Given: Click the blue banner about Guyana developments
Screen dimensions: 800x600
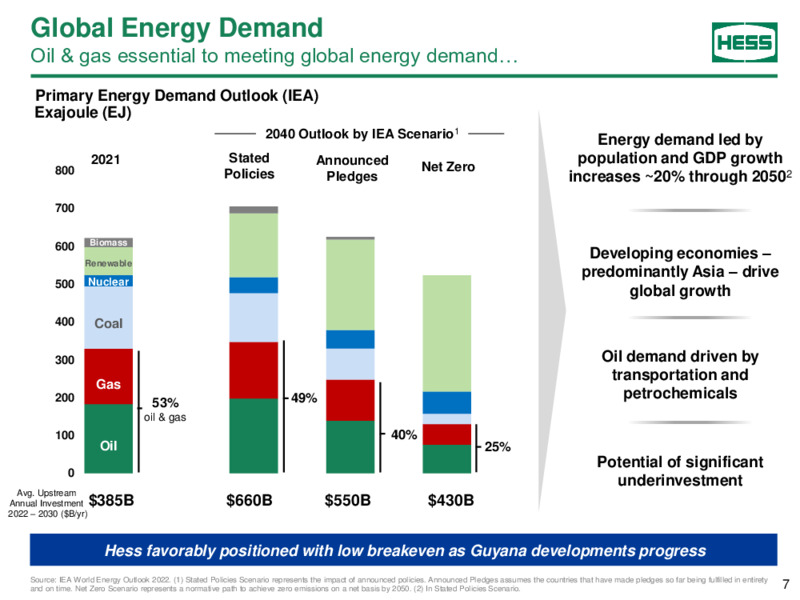Looking at the screenshot, I should (x=404, y=550).
